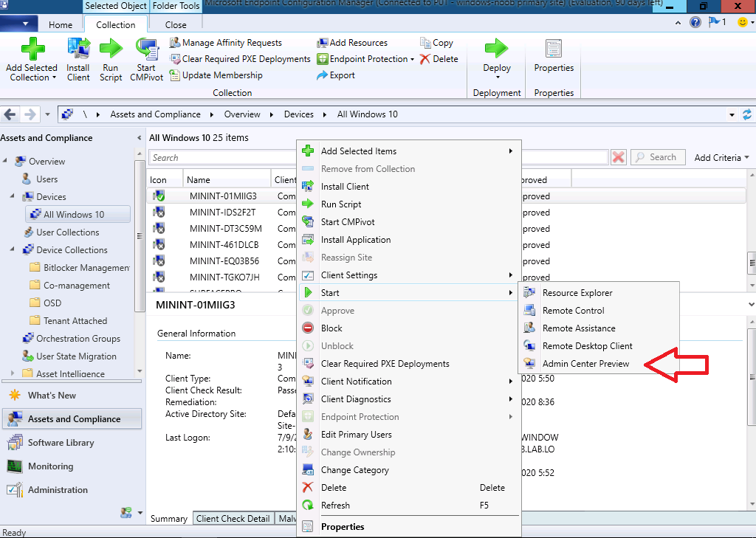756x538 pixels.
Task: Switch to the Close ribbon tab
Action: pyautogui.click(x=176, y=24)
